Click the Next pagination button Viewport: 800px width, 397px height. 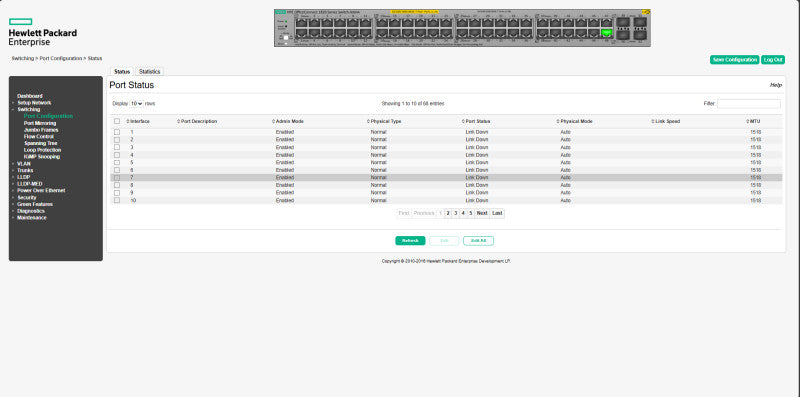click(482, 213)
